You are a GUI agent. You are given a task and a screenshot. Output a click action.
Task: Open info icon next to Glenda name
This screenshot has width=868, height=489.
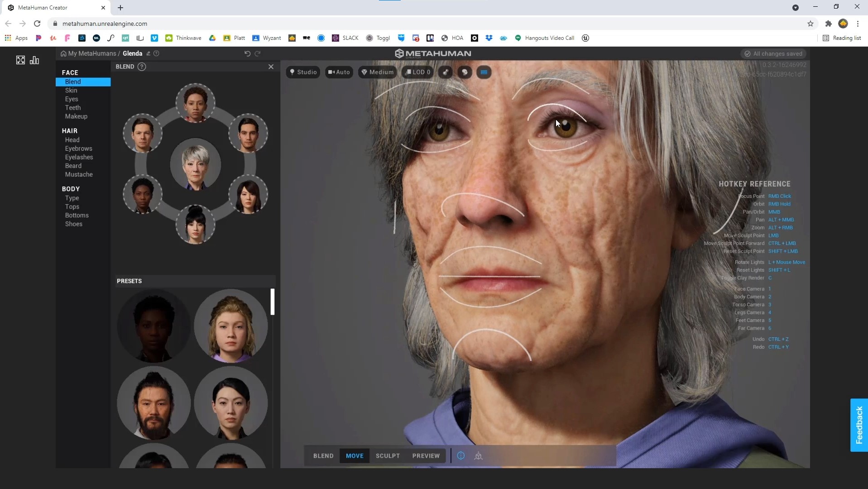pos(156,53)
